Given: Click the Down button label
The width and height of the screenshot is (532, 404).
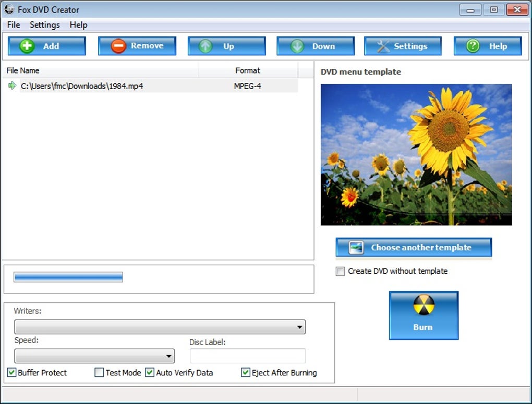Looking at the screenshot, I should point(324,46).
